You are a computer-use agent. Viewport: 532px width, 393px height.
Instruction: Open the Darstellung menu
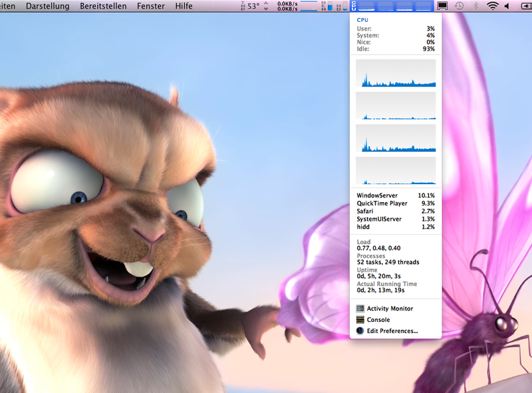pos(47,6)
